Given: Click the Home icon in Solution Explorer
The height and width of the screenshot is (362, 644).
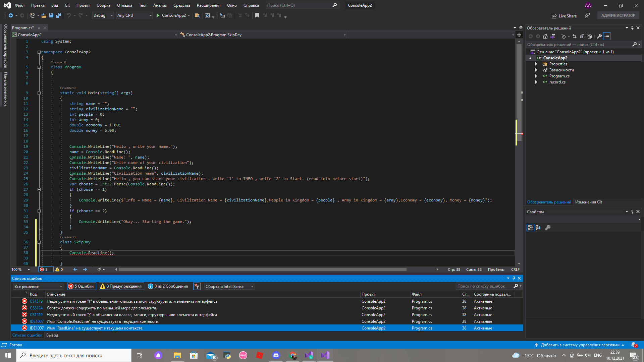Looking at the screenshot, I should (x=545, y=36).
